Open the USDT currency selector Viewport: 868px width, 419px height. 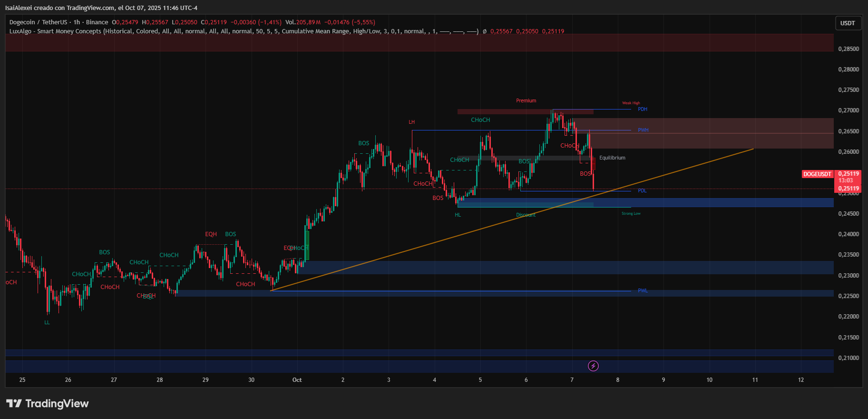848,23
